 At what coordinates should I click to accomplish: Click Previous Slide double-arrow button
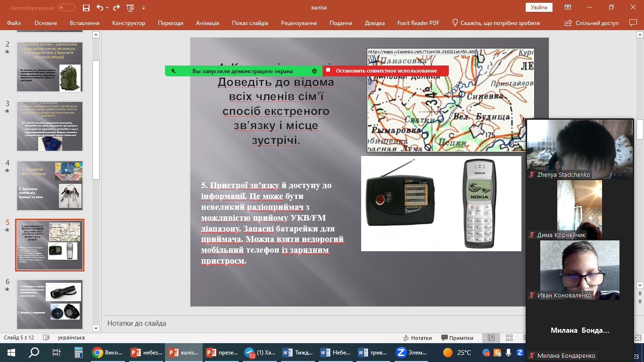pos(640,293)
